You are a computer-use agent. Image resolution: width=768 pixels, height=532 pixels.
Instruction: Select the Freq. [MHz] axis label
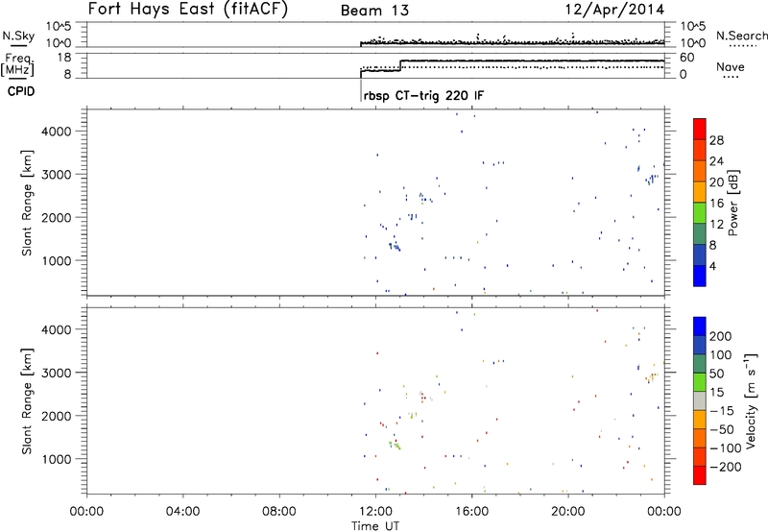pyautogui.click(x=18, y=65)
